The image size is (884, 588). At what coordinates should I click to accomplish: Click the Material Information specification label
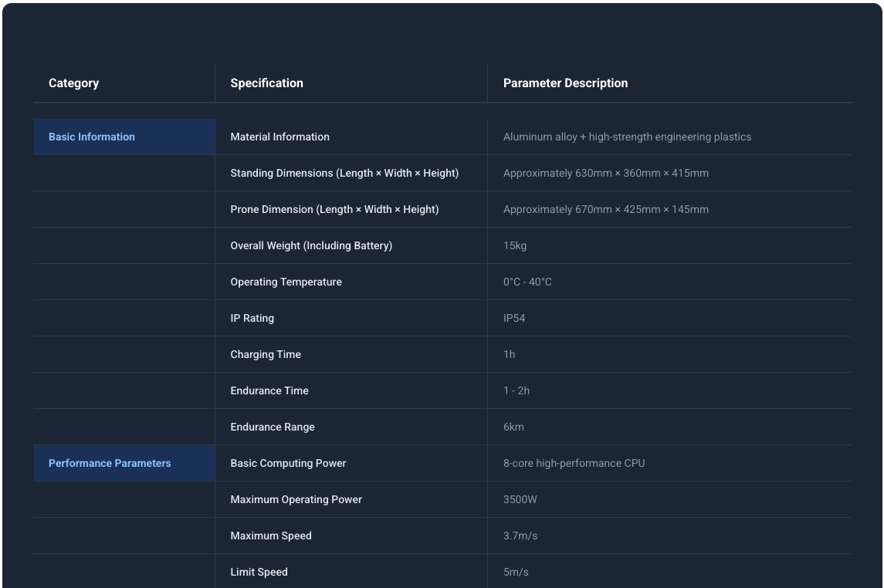279,137
